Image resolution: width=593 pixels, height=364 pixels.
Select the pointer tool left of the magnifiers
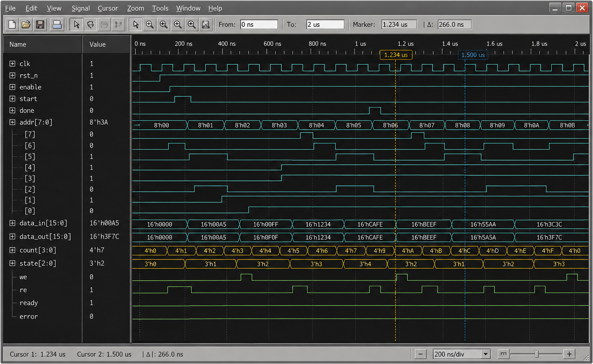point(136,25)
